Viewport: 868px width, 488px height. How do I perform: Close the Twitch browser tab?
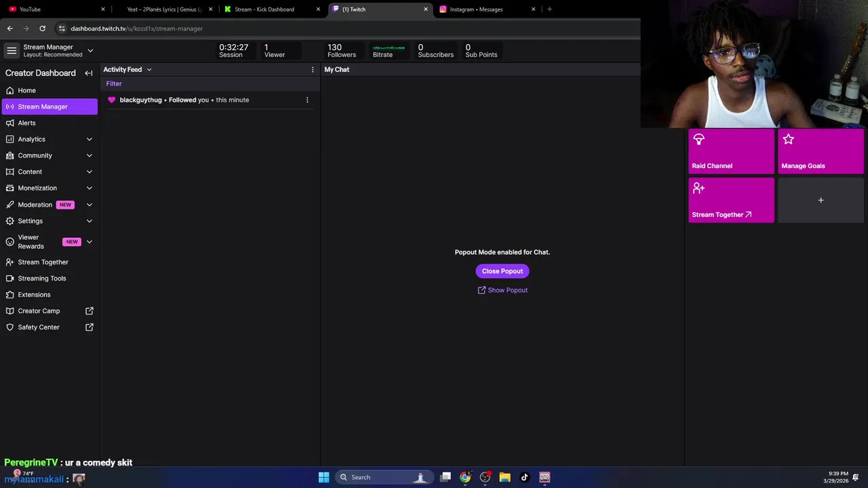[426, 9]
